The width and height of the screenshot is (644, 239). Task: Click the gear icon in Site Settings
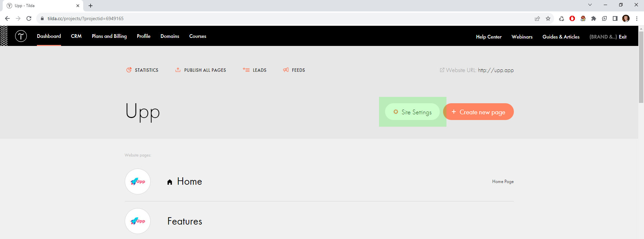[396, 112]
